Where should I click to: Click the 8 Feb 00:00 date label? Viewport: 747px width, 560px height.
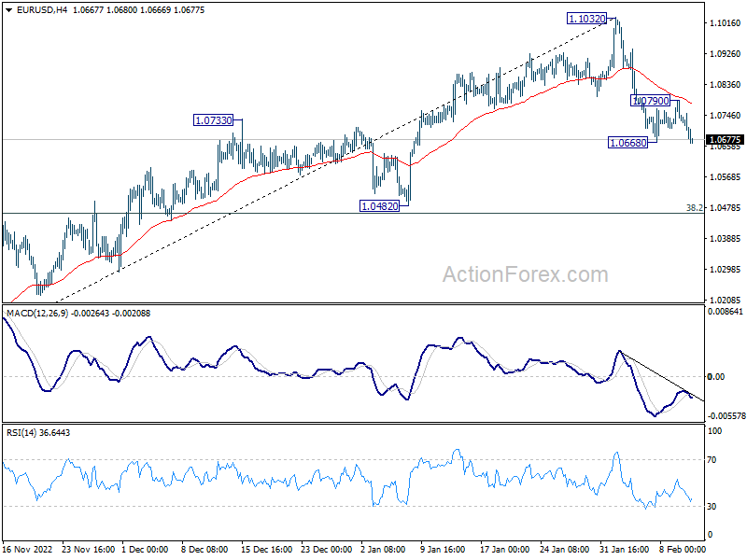coord(683,549)
